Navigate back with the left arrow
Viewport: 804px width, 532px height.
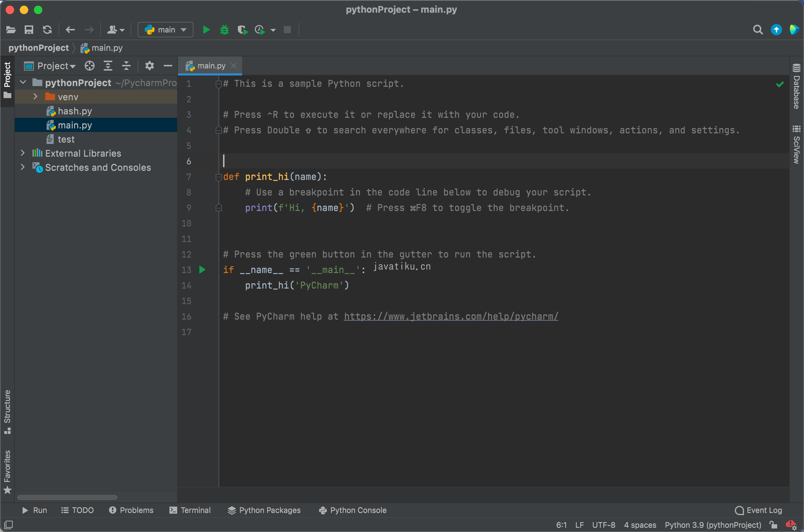[x=70, y=30]
